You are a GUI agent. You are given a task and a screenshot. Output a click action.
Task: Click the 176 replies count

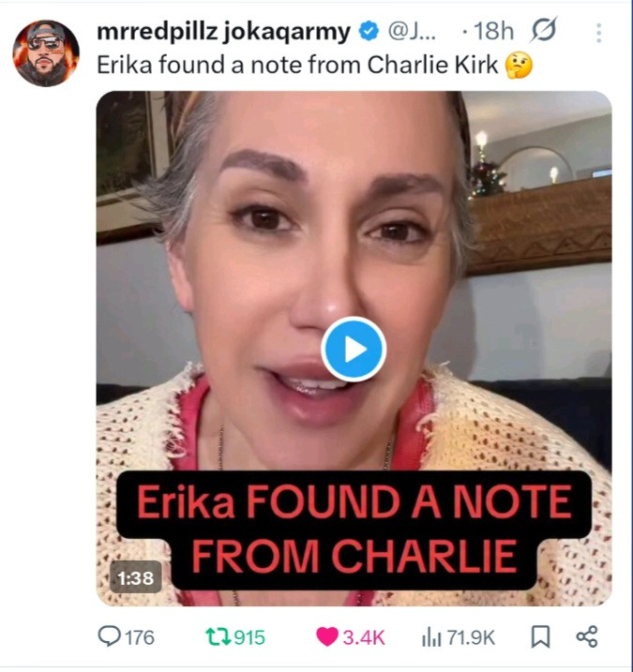140,637
